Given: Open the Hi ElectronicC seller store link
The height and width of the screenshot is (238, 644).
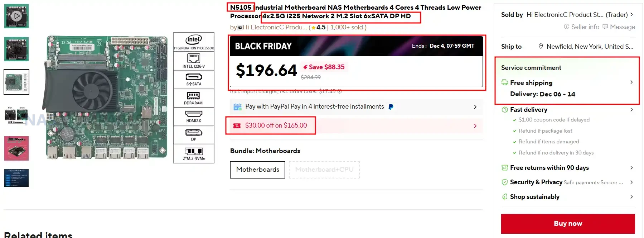Looking at the screenshot, I should 577,15.
